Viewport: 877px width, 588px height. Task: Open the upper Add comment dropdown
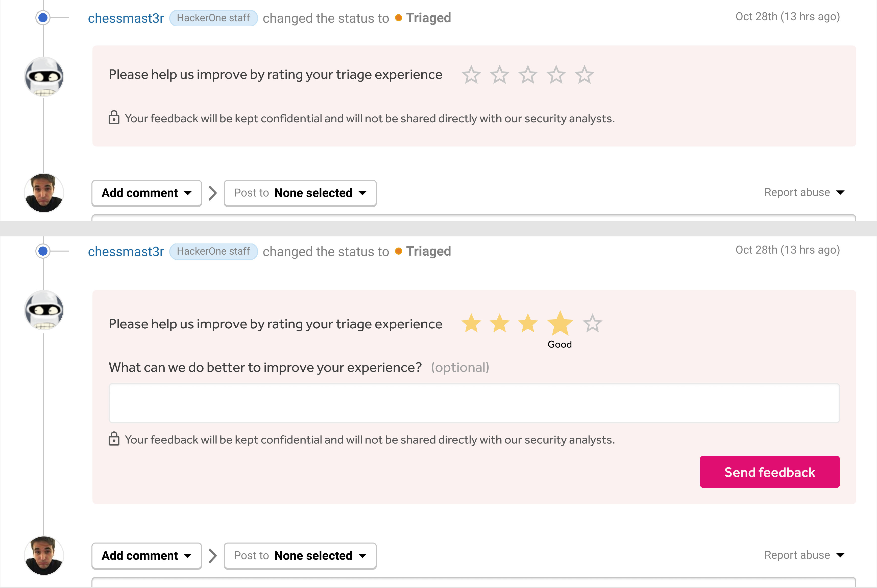(147, 193)
